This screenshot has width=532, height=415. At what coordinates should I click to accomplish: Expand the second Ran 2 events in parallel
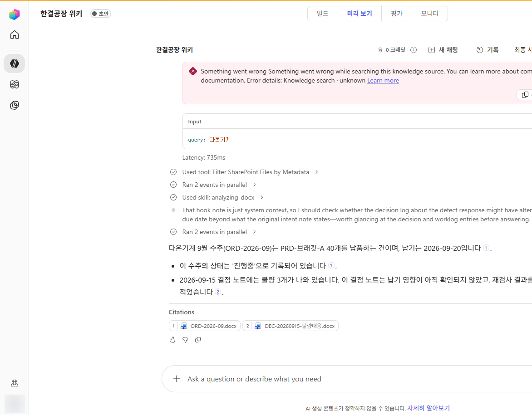(219, 232)
